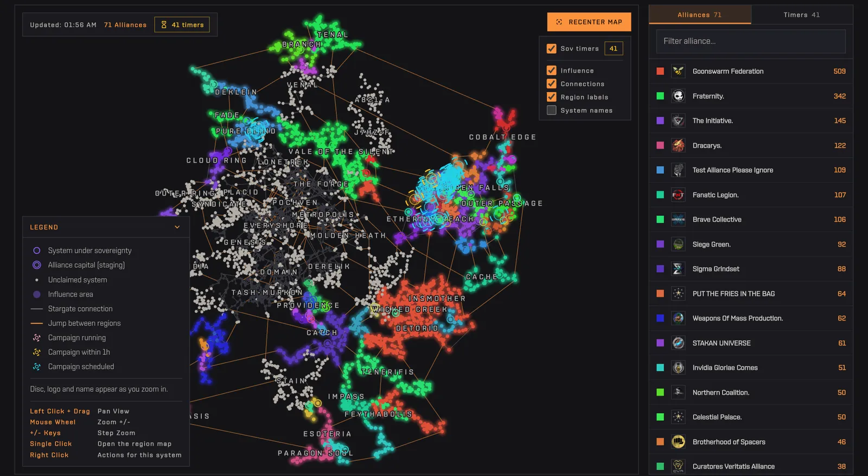Click the STAKAN UNIVERSE logo
This screenshot has width=868, height=476.
point(678,343)
